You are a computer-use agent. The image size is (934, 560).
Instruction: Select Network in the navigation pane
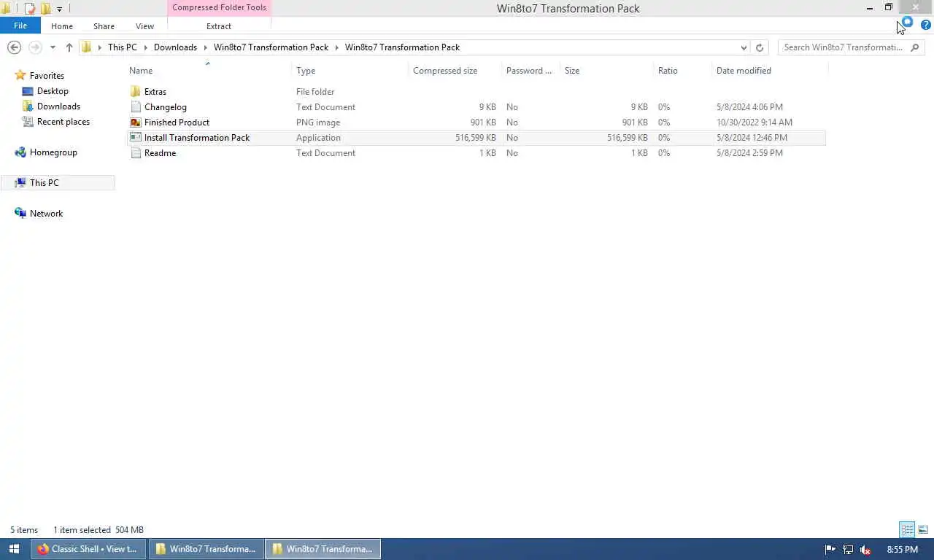[x=46, y=214]
